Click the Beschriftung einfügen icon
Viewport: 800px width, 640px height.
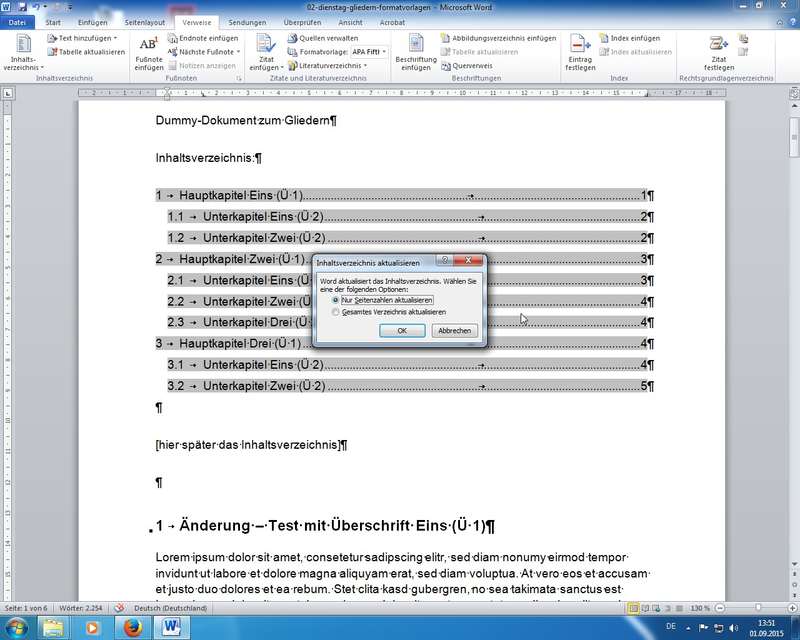[415, 50]
